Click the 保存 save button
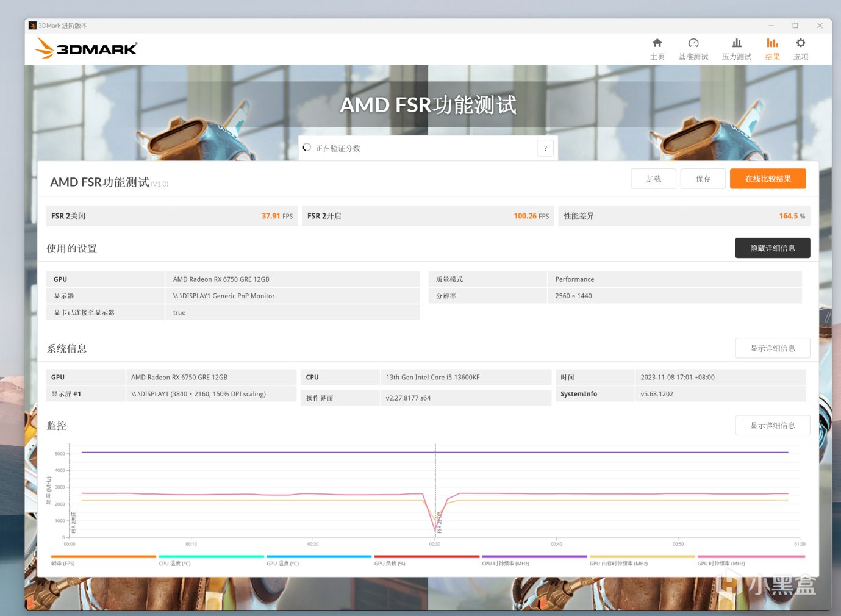The image size is (841, 616). [703, 179]
